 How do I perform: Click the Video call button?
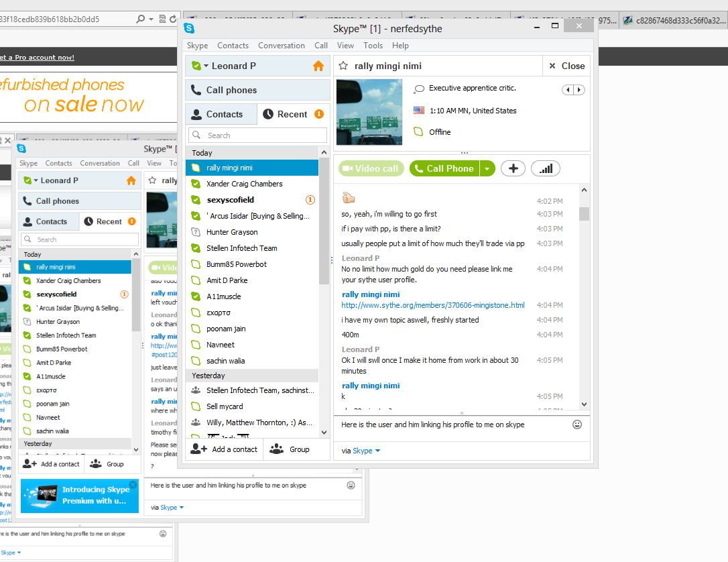pos(371,168)
